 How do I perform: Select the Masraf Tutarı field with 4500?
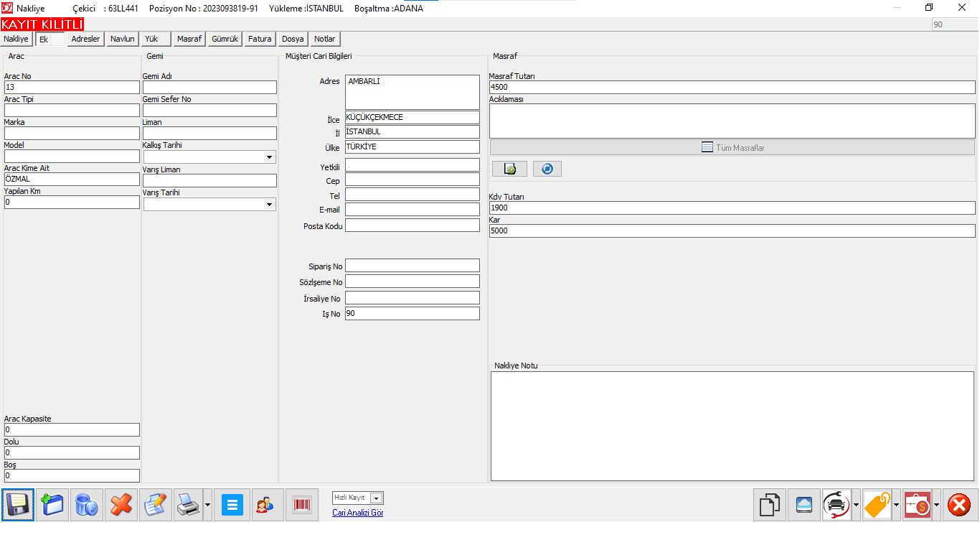[x=732, y=87]
